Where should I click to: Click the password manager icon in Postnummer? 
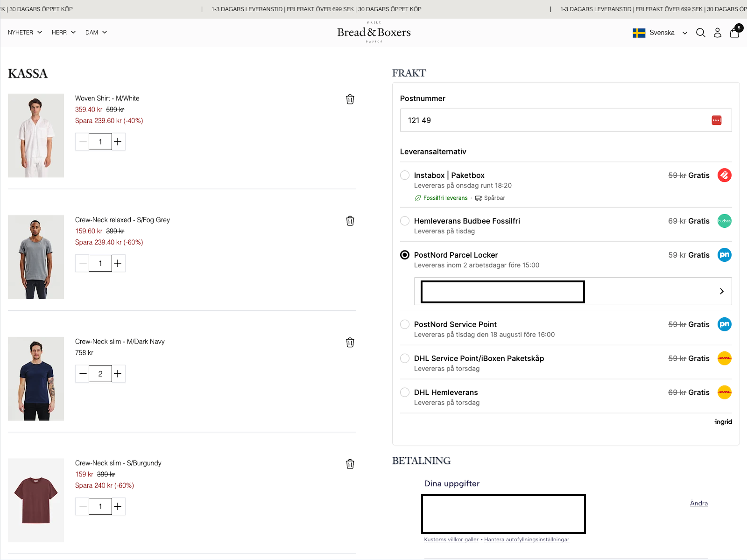(717, 120)
